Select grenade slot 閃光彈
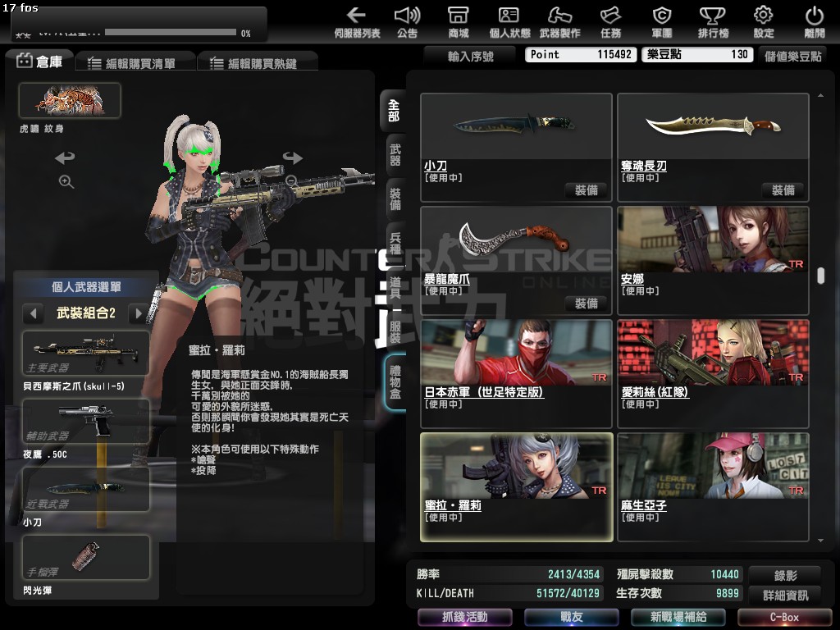Viewport: 840px width, 630px height. click(85, 557)
